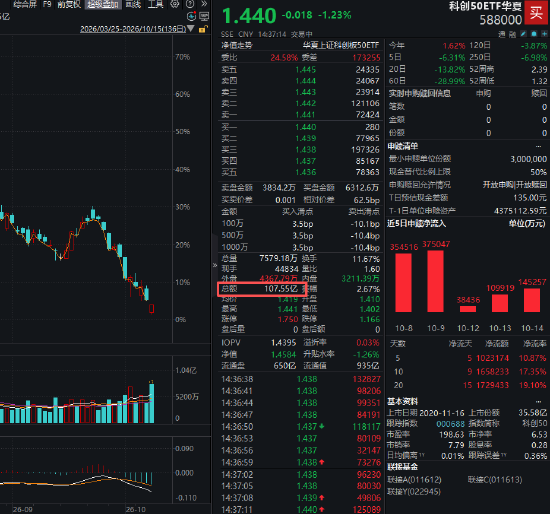The width and height of the screenshot is (550, 514).
Task: Click the pencil edit note icon
Action: [523, 34]
